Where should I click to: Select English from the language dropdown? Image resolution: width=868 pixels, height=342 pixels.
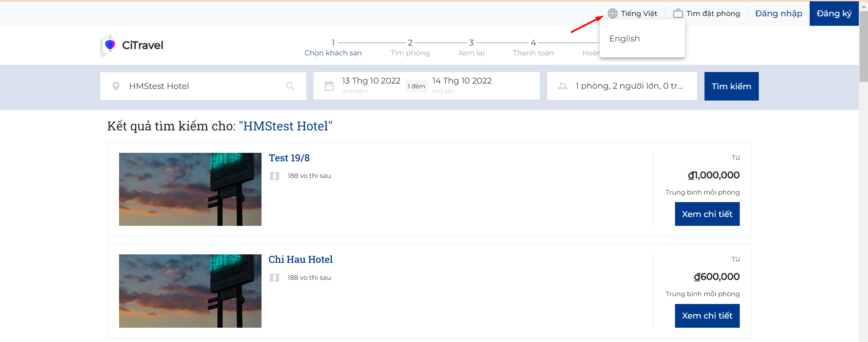click(624, 39)
